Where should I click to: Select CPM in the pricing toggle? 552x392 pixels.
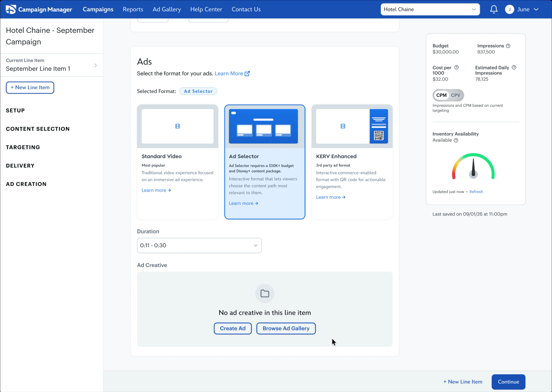tap(441, 95)
